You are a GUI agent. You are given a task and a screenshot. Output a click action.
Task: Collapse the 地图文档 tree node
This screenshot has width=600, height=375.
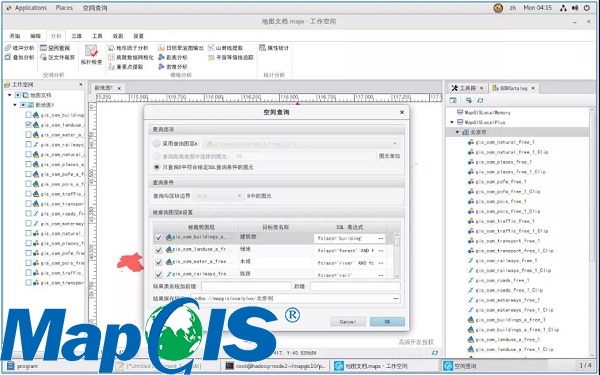pyautogui.click(x=10, y=95)
